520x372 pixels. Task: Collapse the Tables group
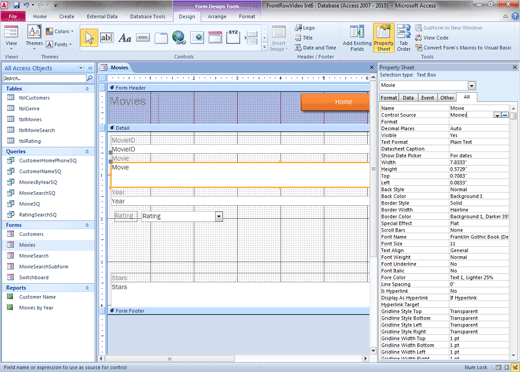tap(87, 89)
